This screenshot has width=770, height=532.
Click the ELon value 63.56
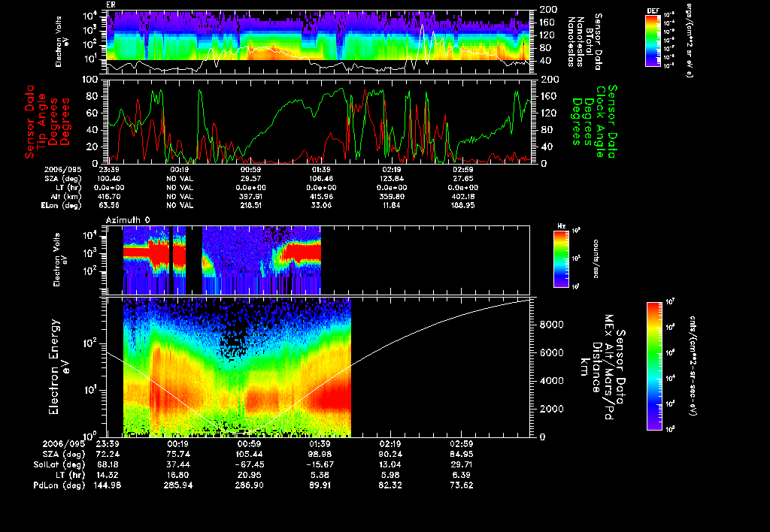click(x=109, y=206)
